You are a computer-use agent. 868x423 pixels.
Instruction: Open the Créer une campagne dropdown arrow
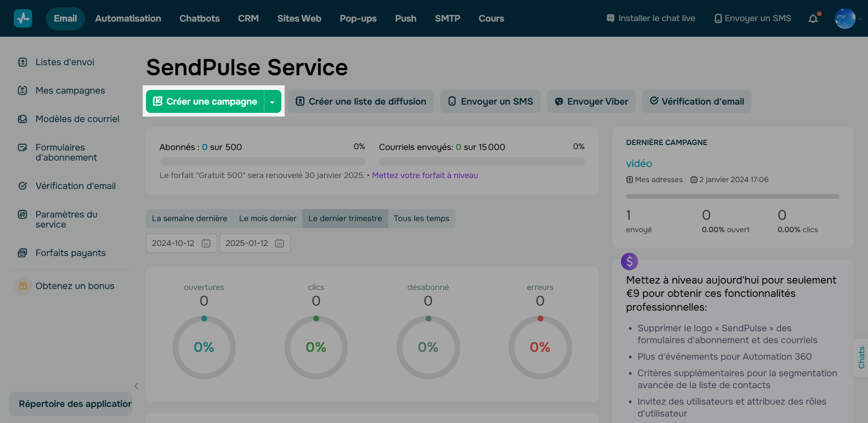pyautogui.click(x=272, y=101)
